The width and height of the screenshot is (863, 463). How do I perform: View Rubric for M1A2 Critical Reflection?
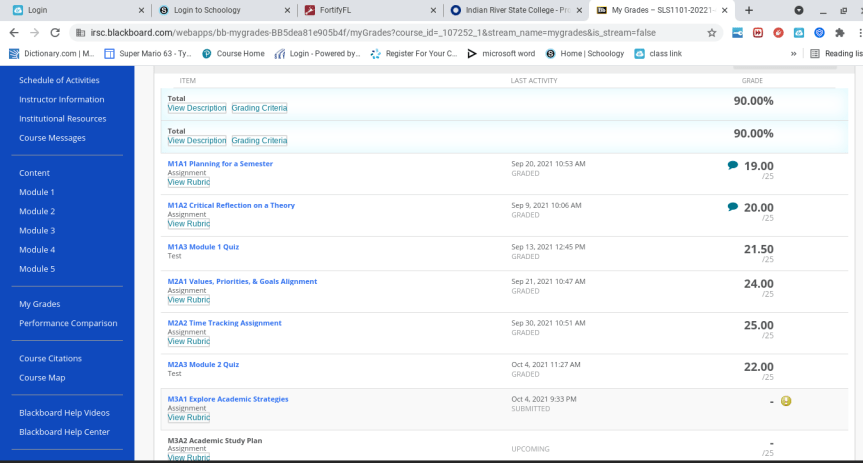click(x=188, y=224)
